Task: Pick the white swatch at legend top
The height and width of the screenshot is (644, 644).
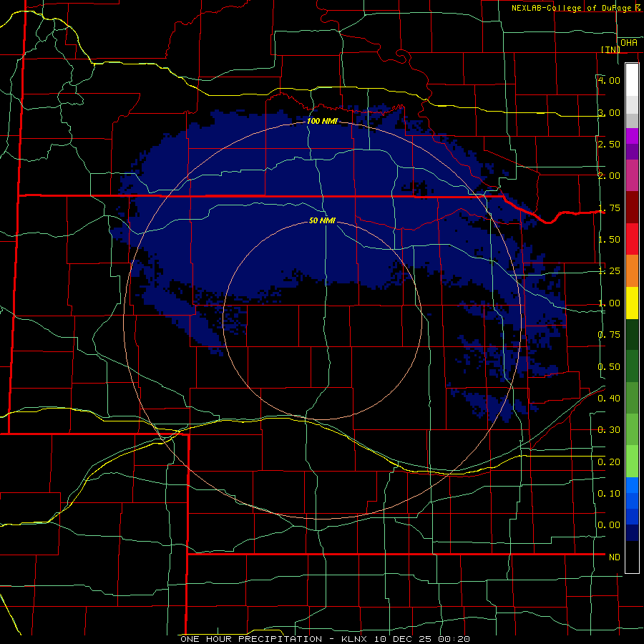Action: 632,79
